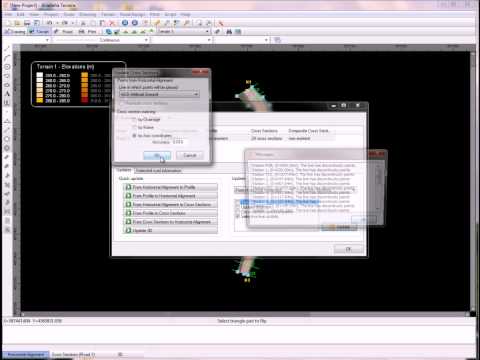
Task: Select the highlighted blue message row
Action: tap(279, 202)
